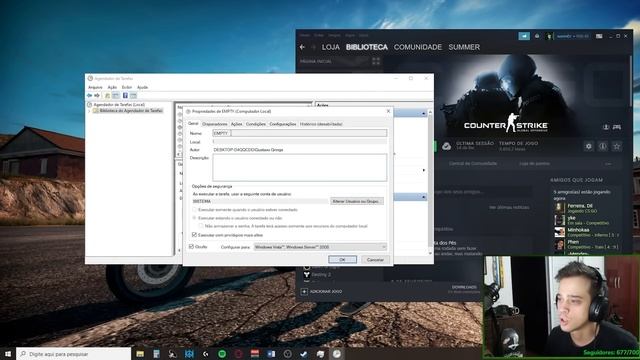This screenshot has width=640, height=360.
Task: Select 'Executar estando o usuário conectado ou não'
Action: pyautogui.click(x=195, y=218)
